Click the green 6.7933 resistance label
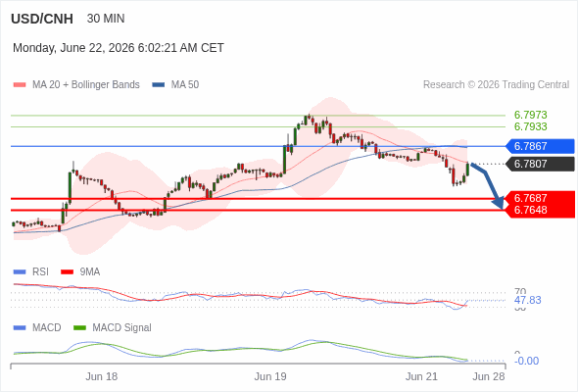The height and width of the screenshot is (392, 578). (x=530, y=126)
